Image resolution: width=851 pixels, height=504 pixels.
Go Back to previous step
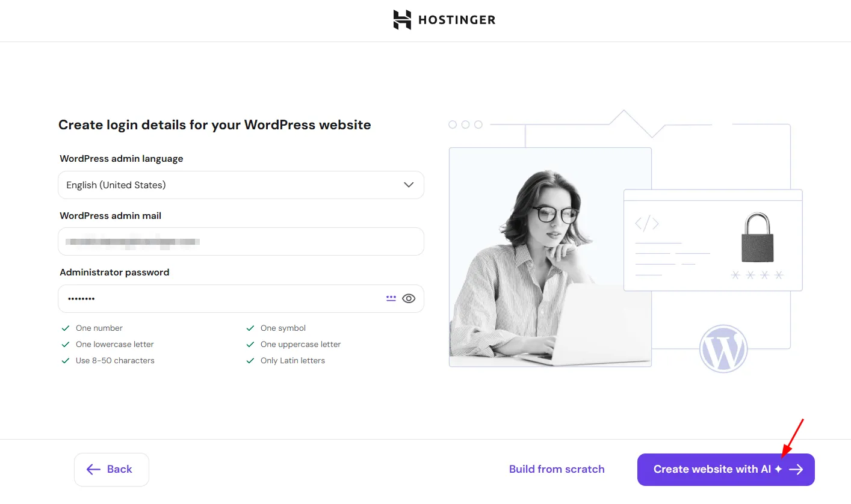(x=111, y=470)
